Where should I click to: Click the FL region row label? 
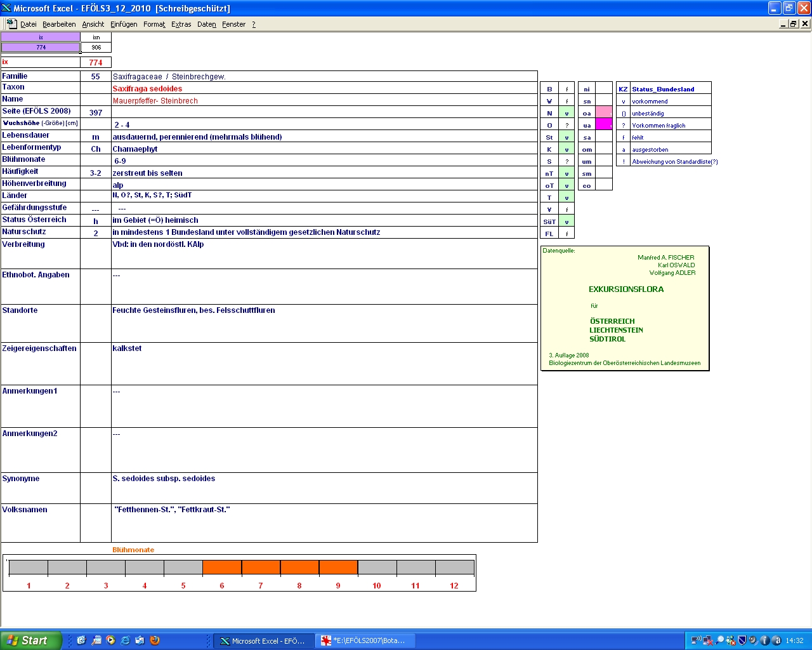click(549, 234)
